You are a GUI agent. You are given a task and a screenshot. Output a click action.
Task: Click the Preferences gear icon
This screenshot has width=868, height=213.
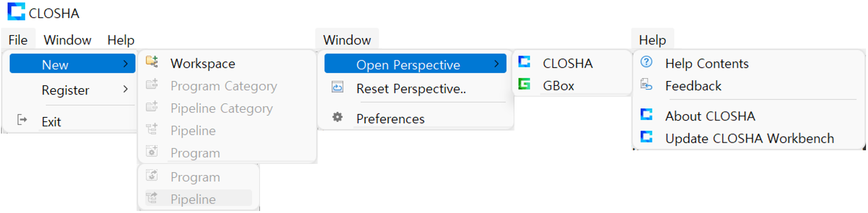coord(337,117)
